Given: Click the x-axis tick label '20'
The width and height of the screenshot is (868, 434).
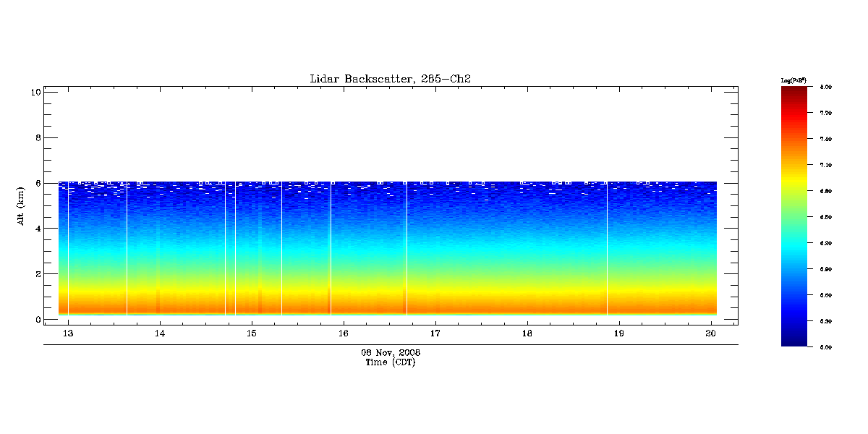Looking at the screenshot, I should click(x=711, y=333).
